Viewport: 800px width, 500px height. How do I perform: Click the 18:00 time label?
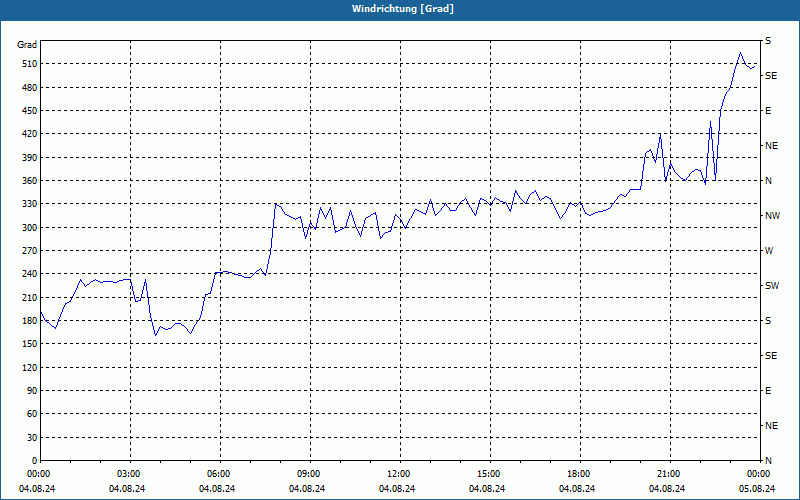coord(580,474)
